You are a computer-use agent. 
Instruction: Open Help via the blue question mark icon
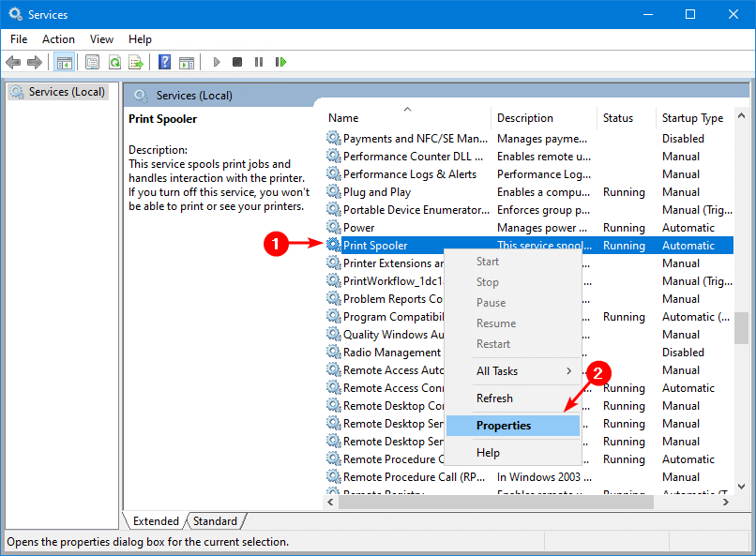164,62
